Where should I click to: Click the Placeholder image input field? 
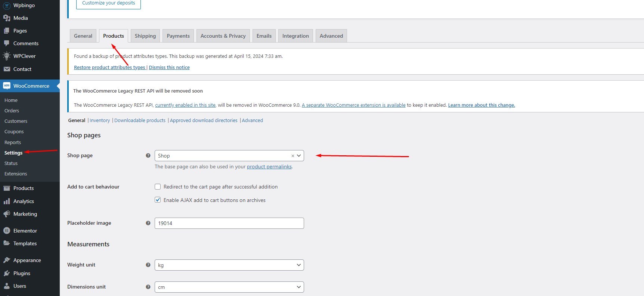coord(229,223)
